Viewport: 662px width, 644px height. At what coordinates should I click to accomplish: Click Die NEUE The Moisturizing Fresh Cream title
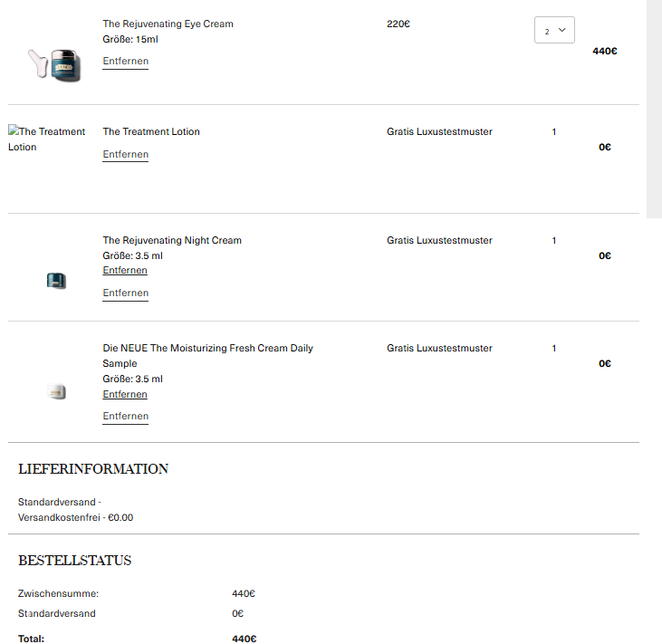tap(207, 348)
